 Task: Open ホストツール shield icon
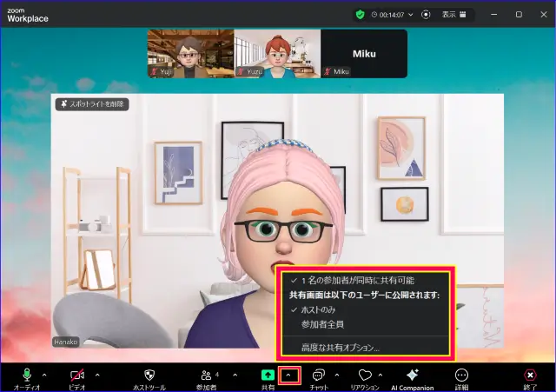149,375
